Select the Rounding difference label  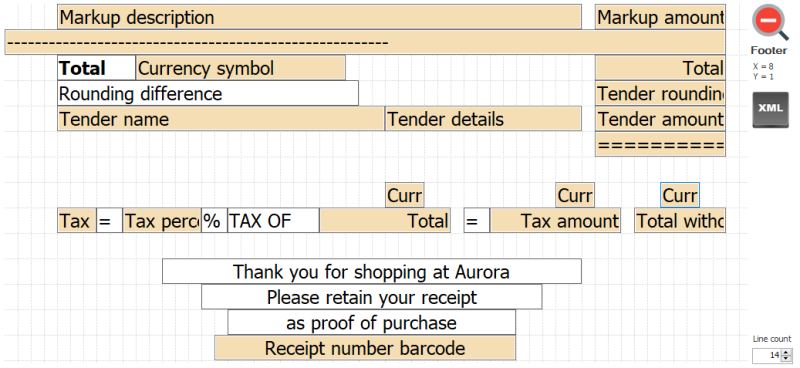pos(208,93)
